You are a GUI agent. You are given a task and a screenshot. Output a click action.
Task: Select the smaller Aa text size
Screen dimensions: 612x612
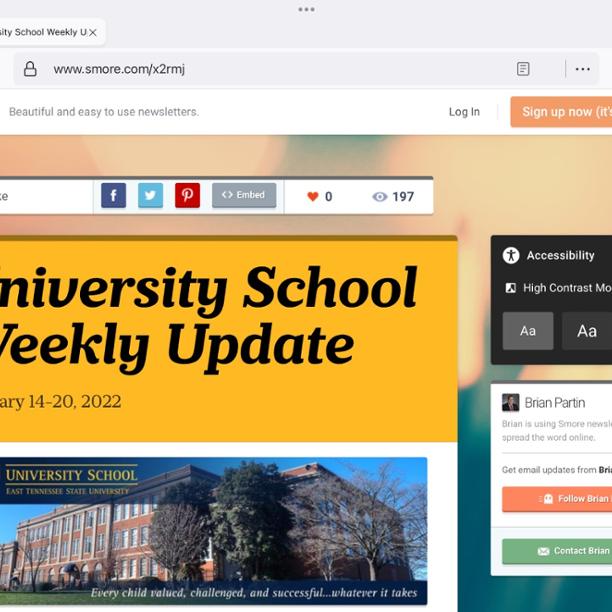[527, 331]
